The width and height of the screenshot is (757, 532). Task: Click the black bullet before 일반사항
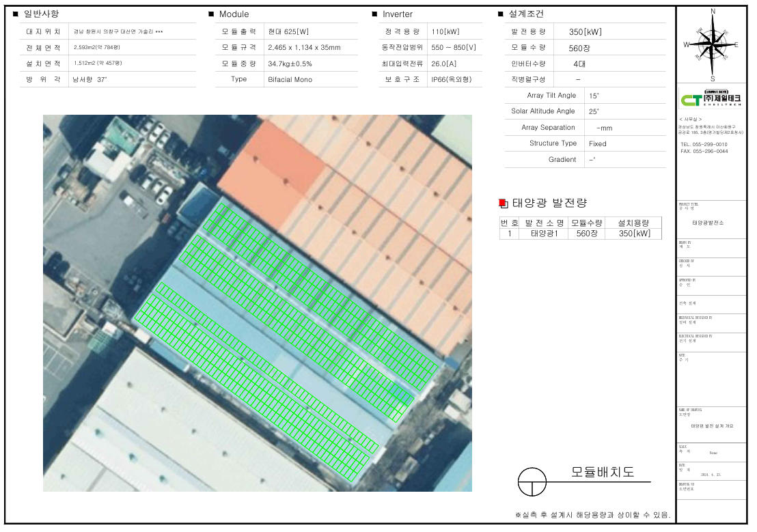tap(16, 14)
